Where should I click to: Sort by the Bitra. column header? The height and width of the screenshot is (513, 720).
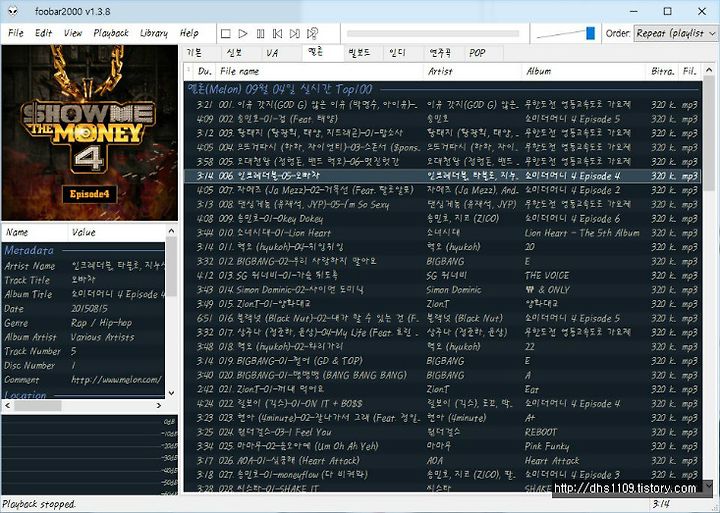tap(662, 71)
